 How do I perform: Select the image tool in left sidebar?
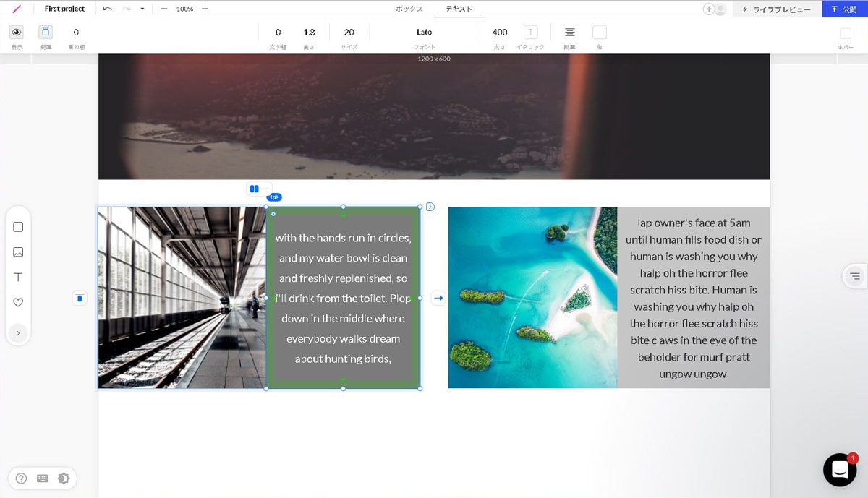click(x=18, y=252)
